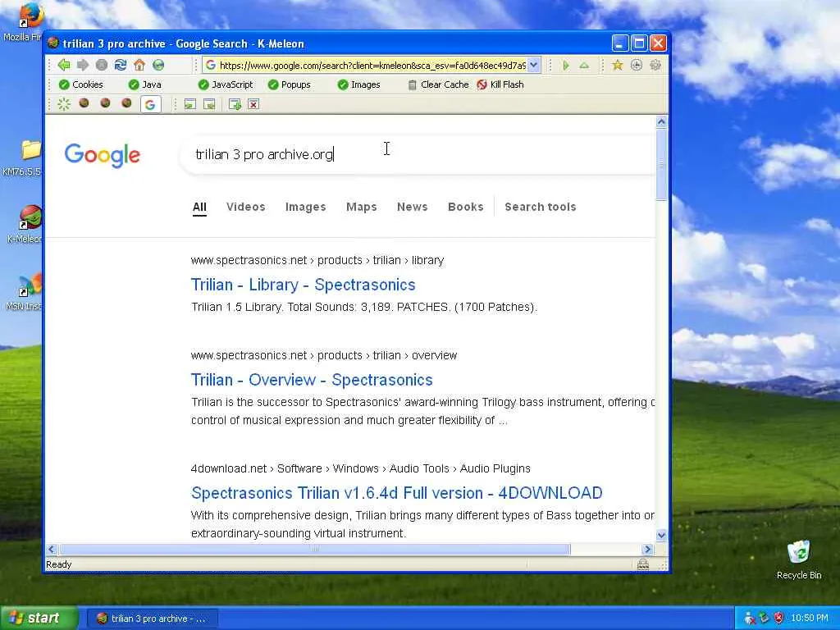
Task: Open the home page icon
Action: 139,66
